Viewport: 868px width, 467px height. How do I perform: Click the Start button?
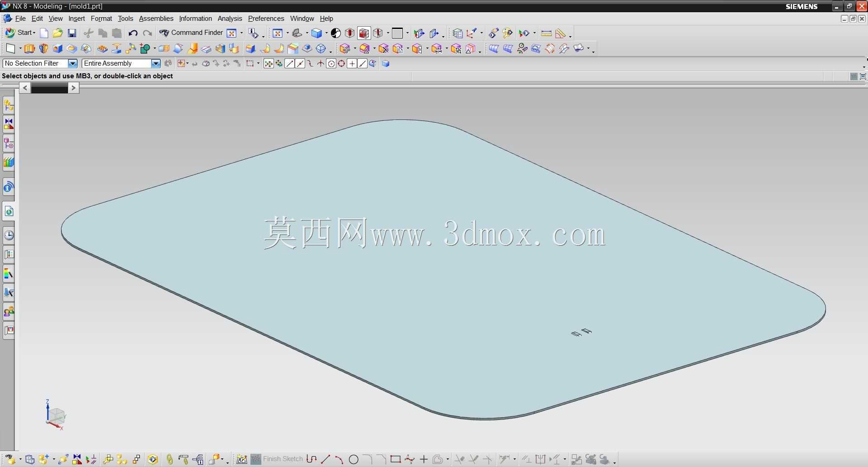tap(19, 33)
